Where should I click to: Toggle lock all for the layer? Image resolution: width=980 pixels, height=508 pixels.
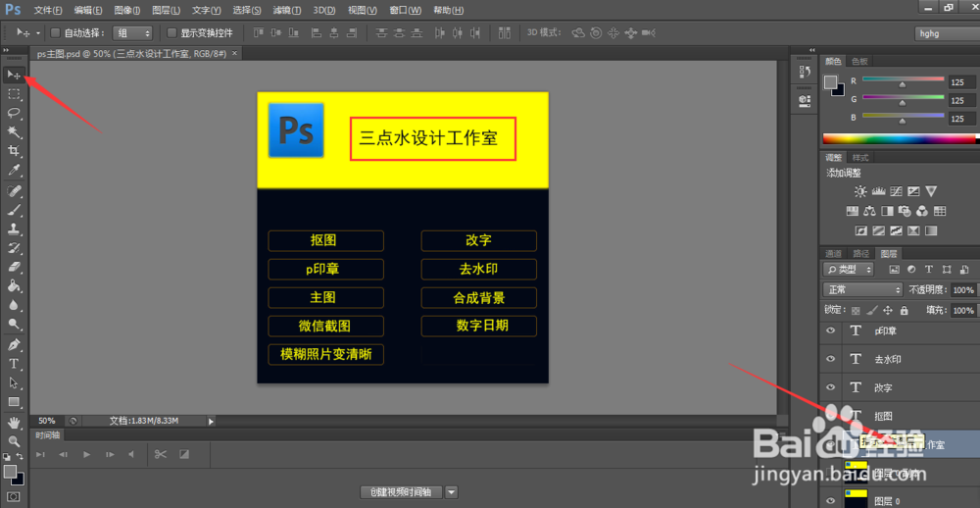click(904, 310)
